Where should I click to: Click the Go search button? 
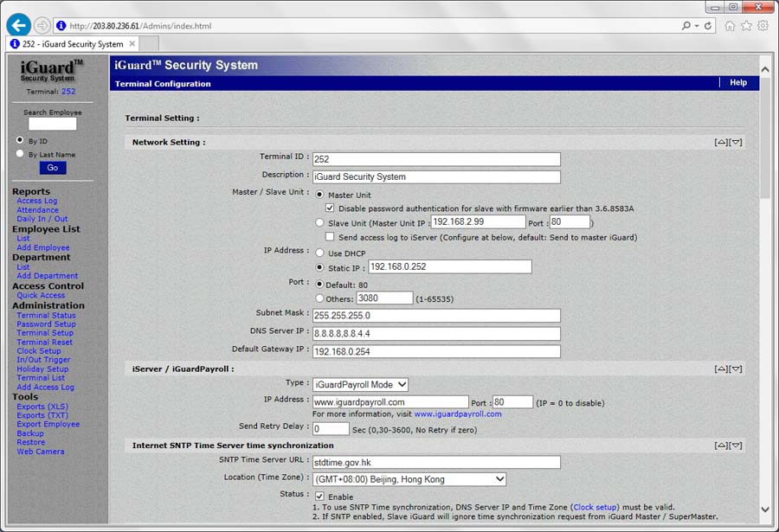[x=53, y=168]
